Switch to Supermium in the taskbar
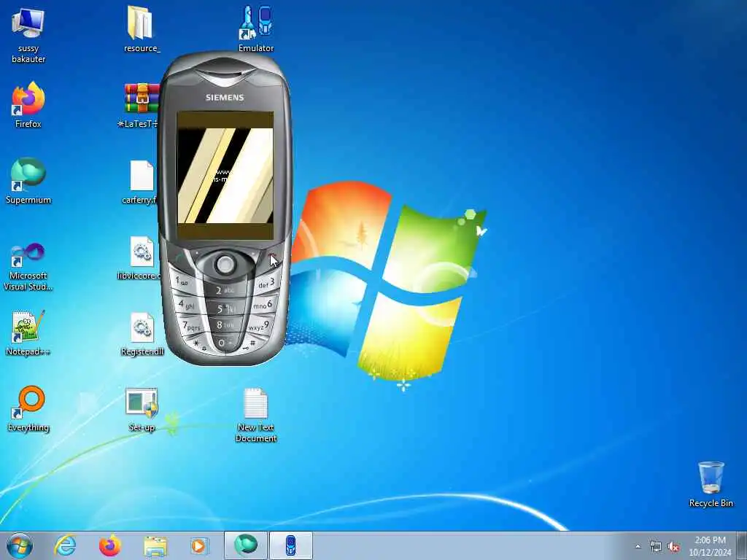Screen dimensions: 747x560 click(x=246, y=545)
